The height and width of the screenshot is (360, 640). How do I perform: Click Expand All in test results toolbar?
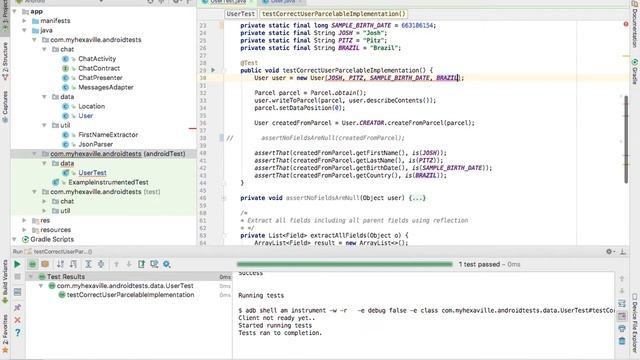click(88, 264)
